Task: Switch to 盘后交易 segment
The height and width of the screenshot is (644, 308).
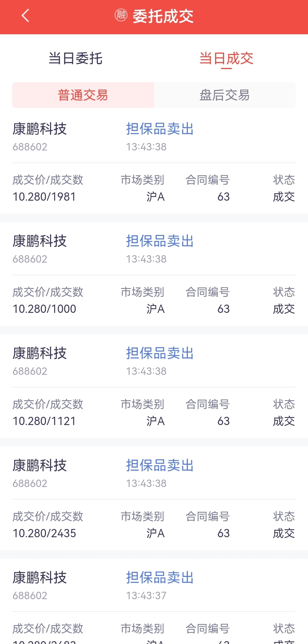Action: pyautogui.click(x=225, y=95)
